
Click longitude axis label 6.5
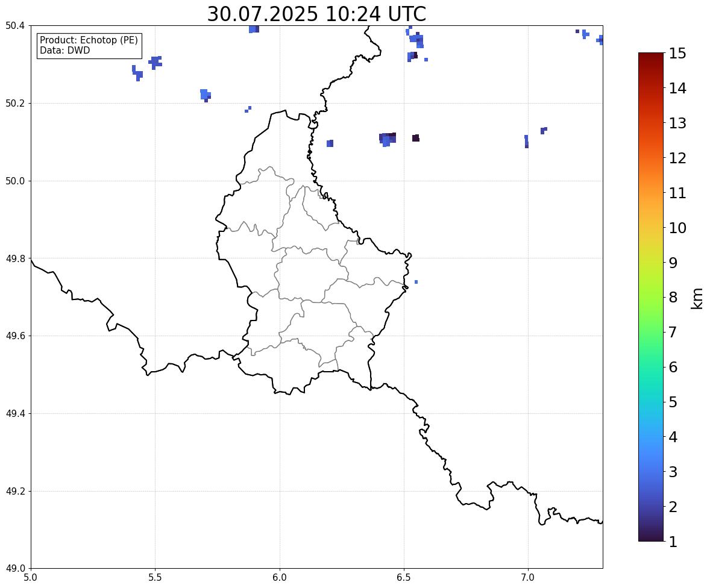pyautogui.click(x=404, y=578)
